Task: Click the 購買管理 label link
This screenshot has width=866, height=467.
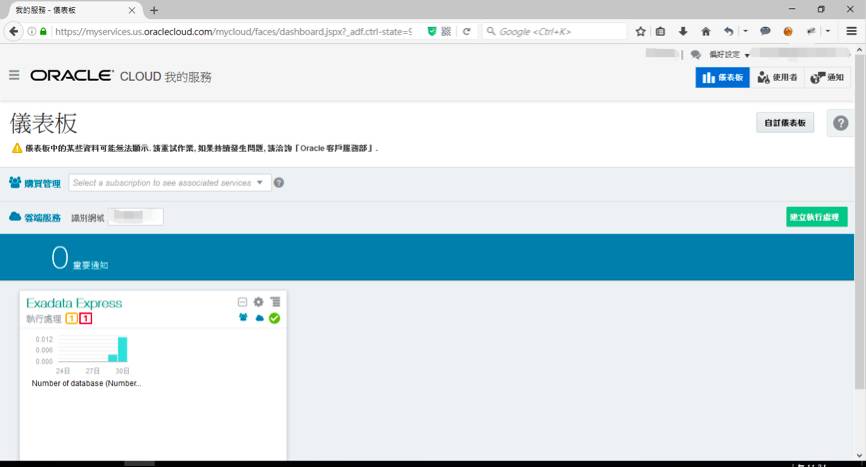Action: click(43, 183)
